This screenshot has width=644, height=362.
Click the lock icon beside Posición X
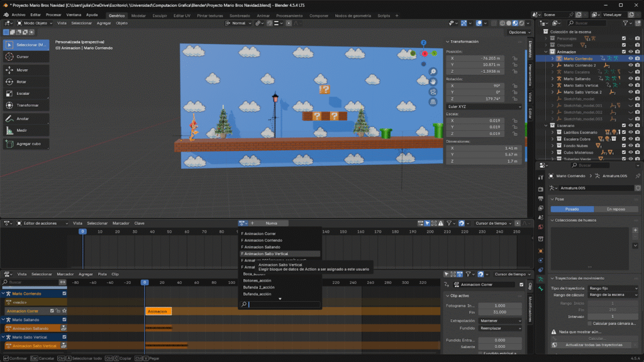pos(515,58)
